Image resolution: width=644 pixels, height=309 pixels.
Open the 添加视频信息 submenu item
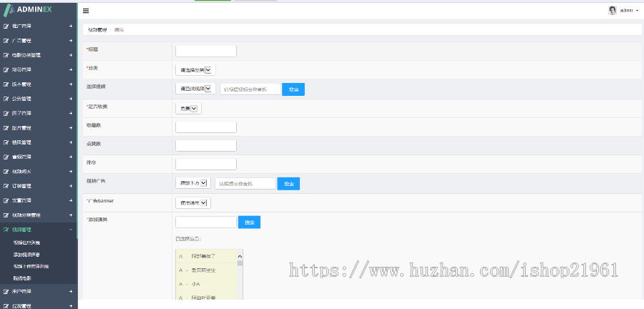[x=26, y=255]
